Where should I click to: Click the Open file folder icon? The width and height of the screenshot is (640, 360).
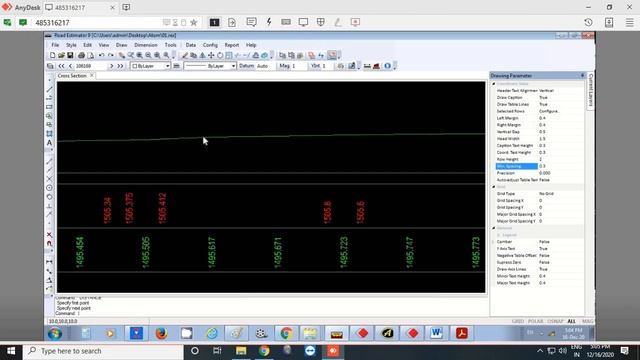click(x=61, y=55)
